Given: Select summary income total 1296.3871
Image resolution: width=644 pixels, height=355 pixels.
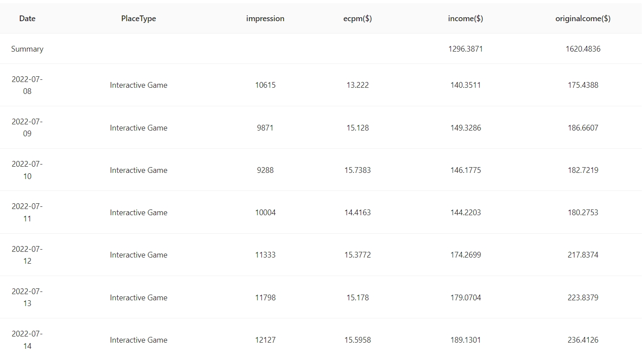Looking at the screenshot, I should (x=465, y=49).
